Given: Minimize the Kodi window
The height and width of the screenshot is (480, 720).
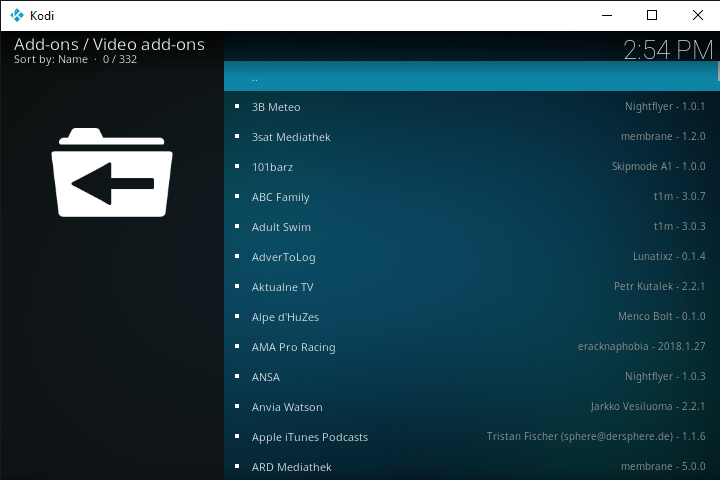Looking at the screenshot, I should 607,15.
